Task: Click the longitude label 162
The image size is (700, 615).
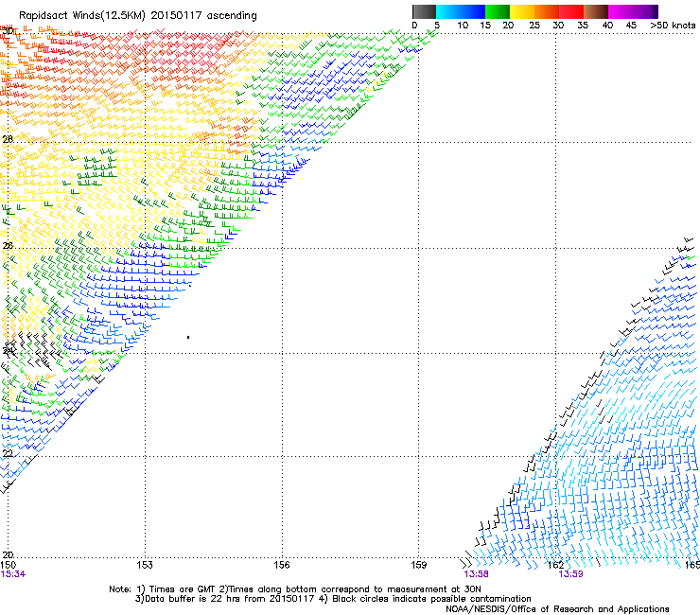Action: (555, 565)
